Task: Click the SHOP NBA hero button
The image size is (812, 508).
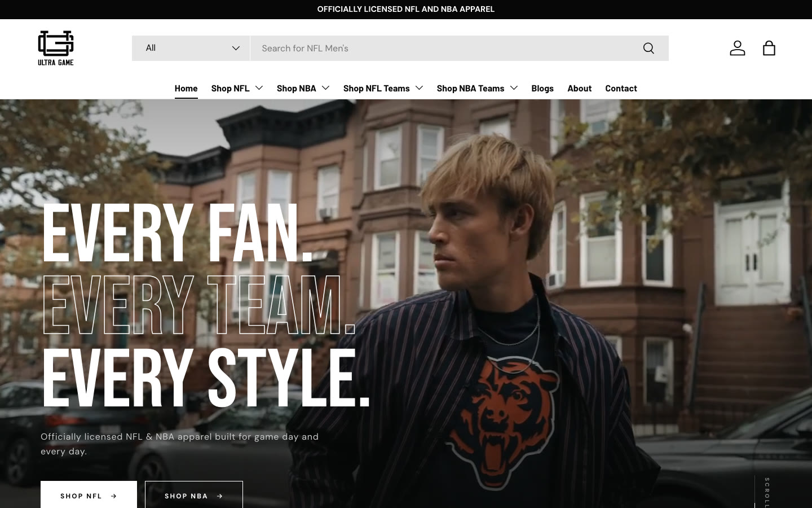Action: point(194,495)
